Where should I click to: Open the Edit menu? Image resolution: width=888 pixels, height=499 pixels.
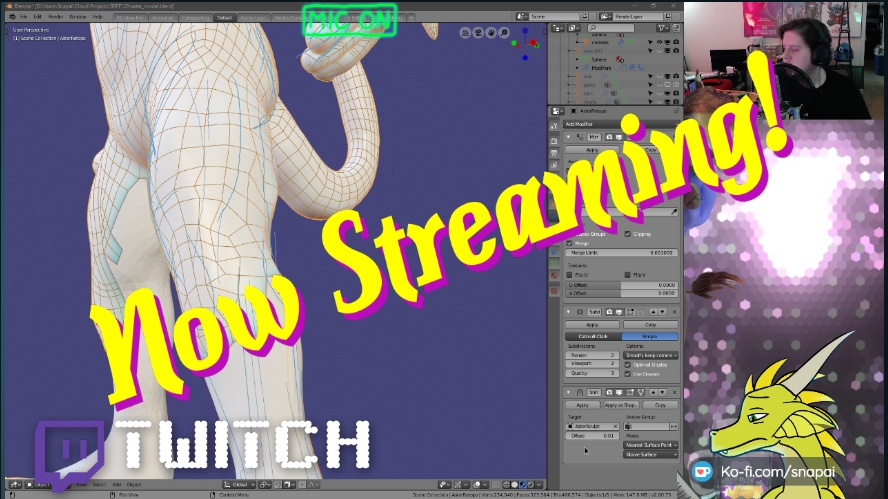tap(37, 17)
